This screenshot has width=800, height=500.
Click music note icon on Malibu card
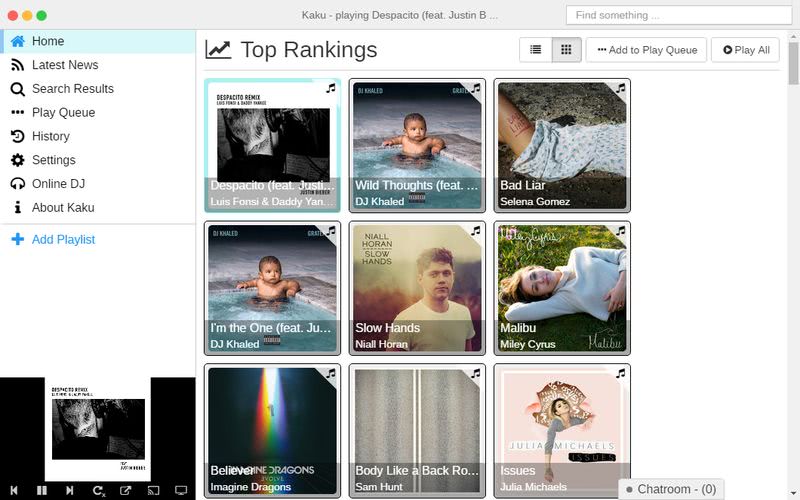coord(621,231)
